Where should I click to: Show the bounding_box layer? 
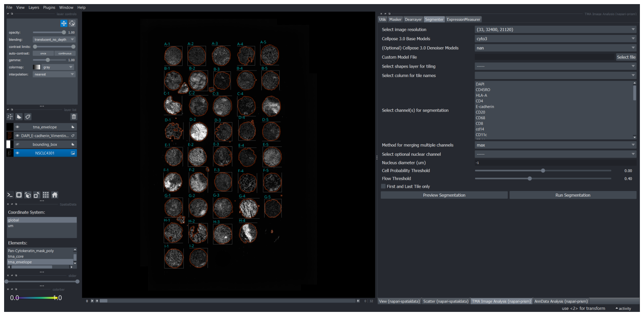17,144
